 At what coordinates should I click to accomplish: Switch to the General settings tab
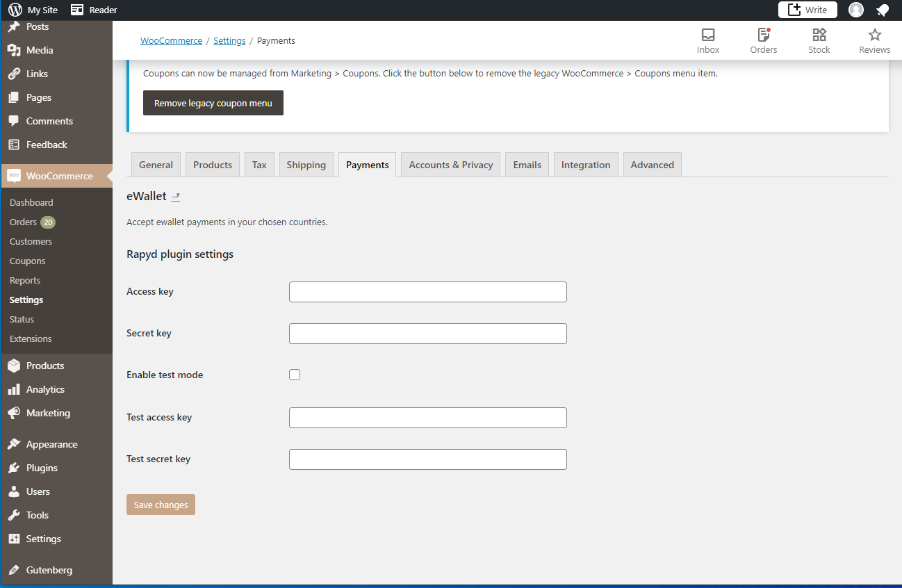click(x=156, y=165)
